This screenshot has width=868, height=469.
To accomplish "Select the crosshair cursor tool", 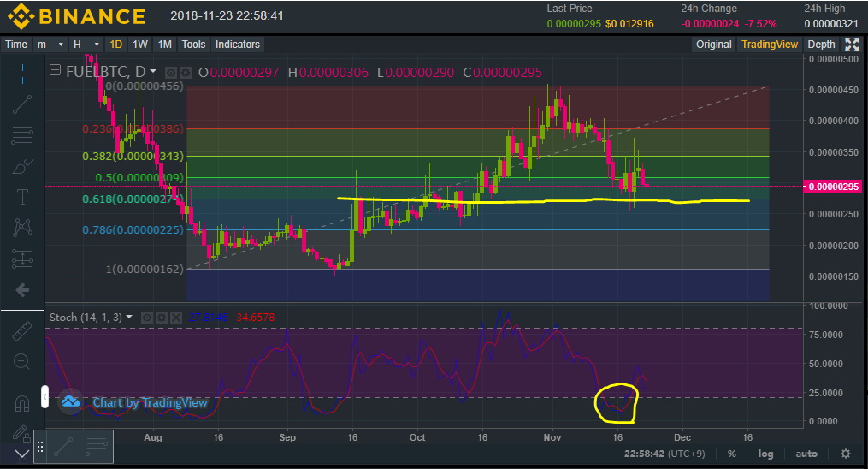I will [22, 73].
